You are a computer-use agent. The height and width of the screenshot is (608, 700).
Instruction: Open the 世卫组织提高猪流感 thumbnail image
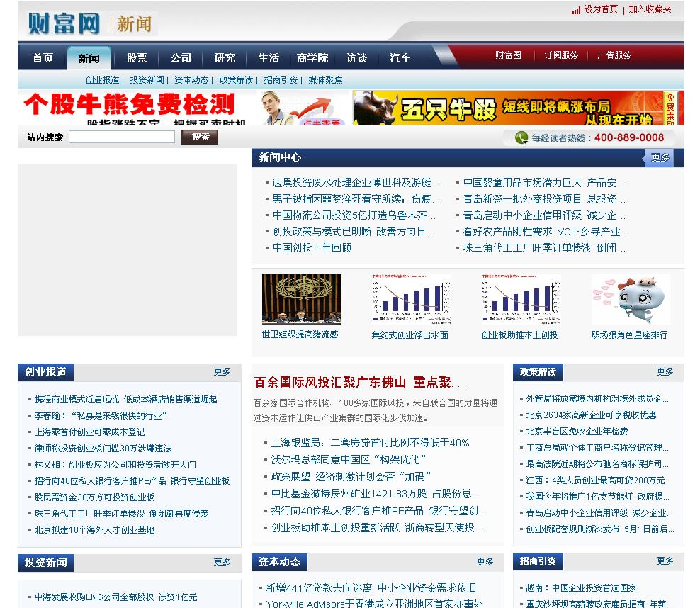pos(302,299)
